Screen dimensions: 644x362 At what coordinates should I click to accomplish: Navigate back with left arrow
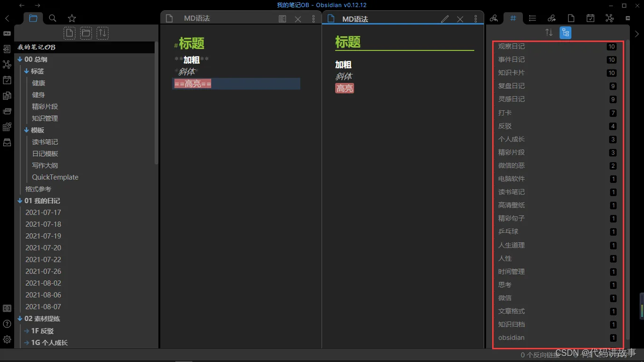22,5
